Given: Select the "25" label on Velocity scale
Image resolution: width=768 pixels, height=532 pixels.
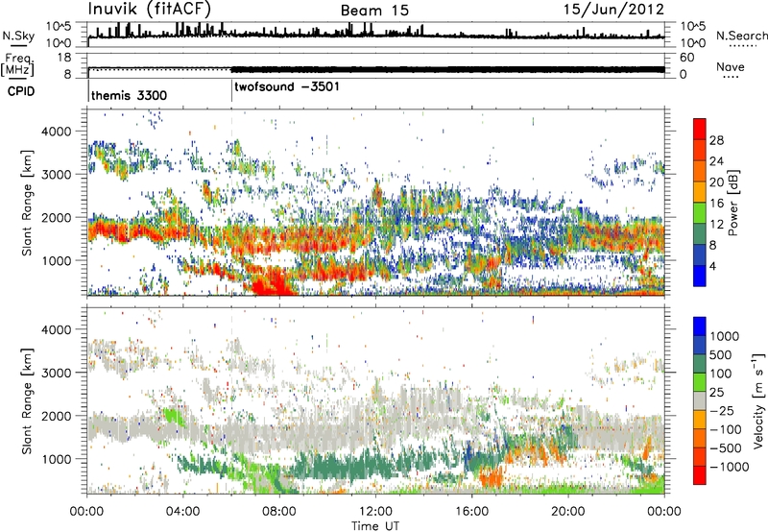Looking at the screenshot, I should click(716, 392).
